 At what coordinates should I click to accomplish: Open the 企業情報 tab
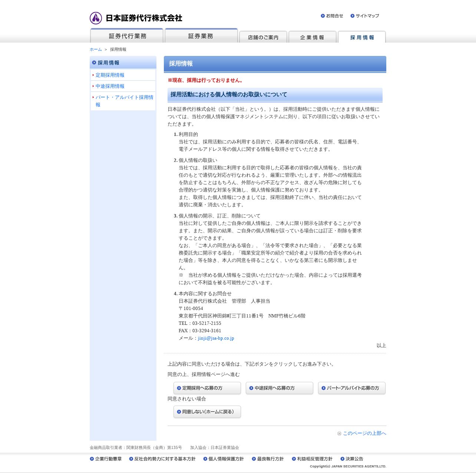click(313, 37)
